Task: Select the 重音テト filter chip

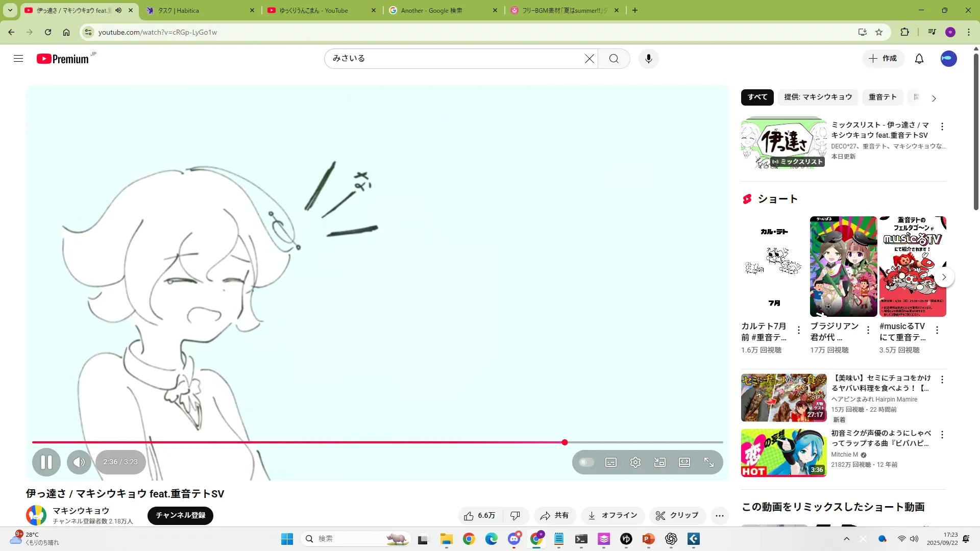Action: [x=882, y=97]
